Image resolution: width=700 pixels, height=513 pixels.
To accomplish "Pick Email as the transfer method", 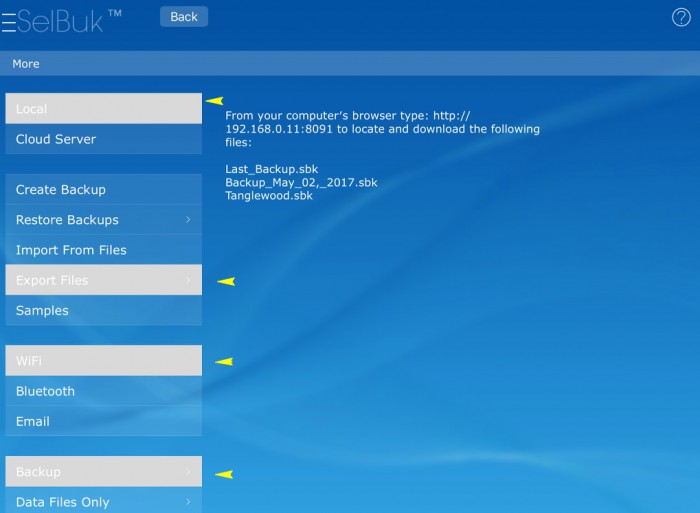I will coord(103,421).
